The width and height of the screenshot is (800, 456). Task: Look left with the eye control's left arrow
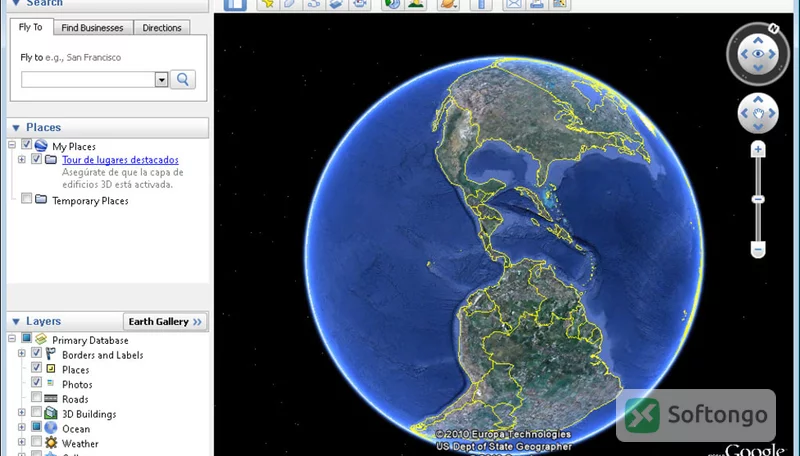pos(744,54)
